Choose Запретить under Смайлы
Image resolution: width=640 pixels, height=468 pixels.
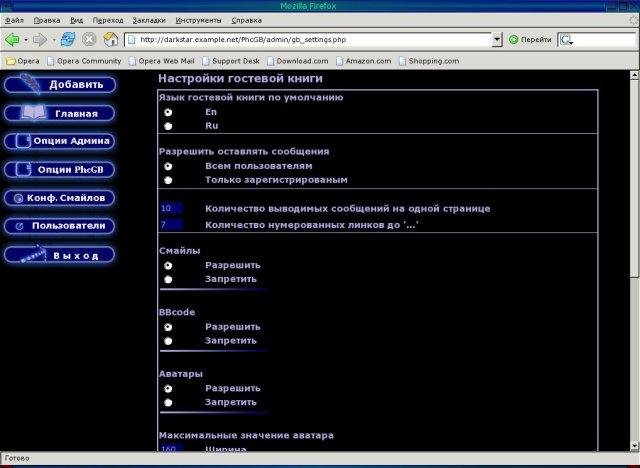168,279
